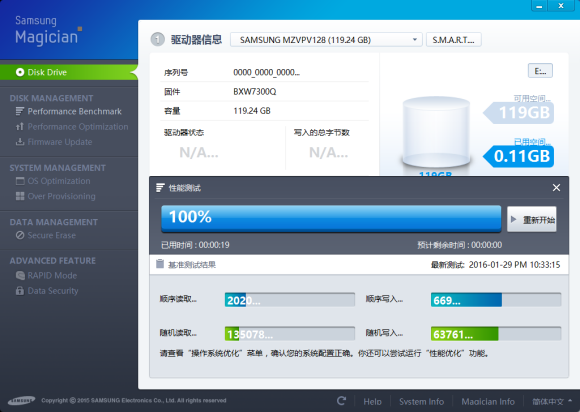Click the serial number 0000_0000_0000...
The image size is (580, 412).
pos(266,72)
